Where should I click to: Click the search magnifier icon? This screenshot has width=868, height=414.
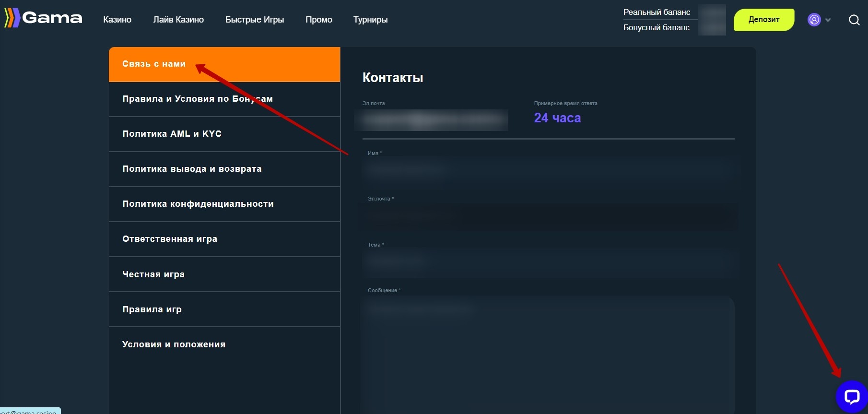coord(854,20)
